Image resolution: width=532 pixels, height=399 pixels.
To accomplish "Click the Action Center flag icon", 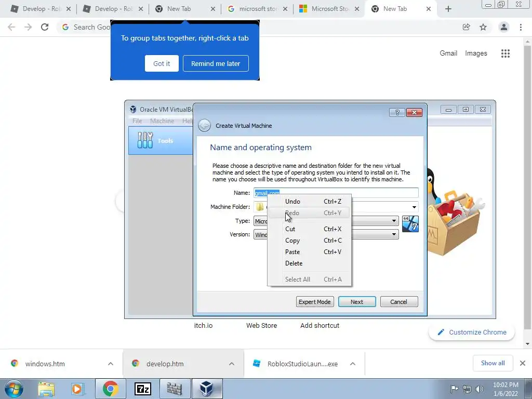I will (454, 389).
